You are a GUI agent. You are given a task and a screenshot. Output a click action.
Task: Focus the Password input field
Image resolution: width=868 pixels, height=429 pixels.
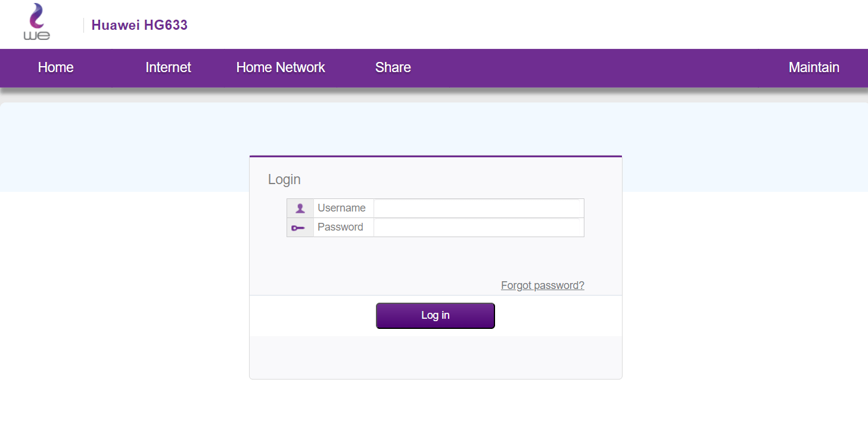(478, 228)
